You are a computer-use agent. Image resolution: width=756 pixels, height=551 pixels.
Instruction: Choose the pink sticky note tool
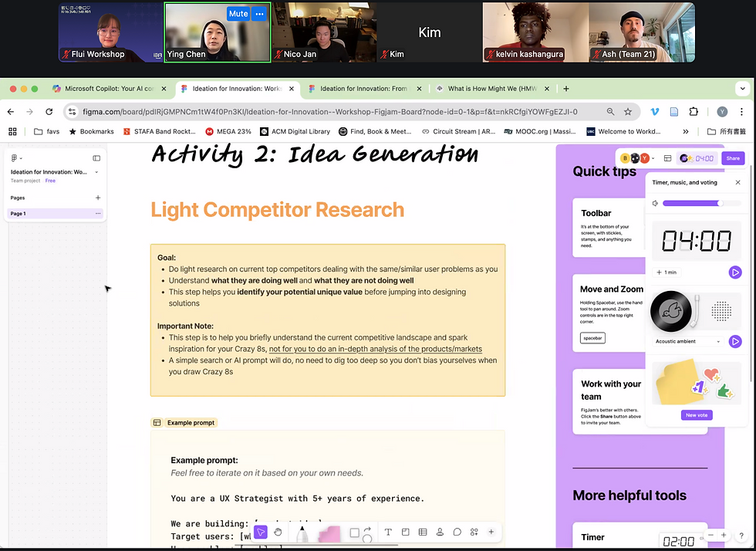pos(329,535)
